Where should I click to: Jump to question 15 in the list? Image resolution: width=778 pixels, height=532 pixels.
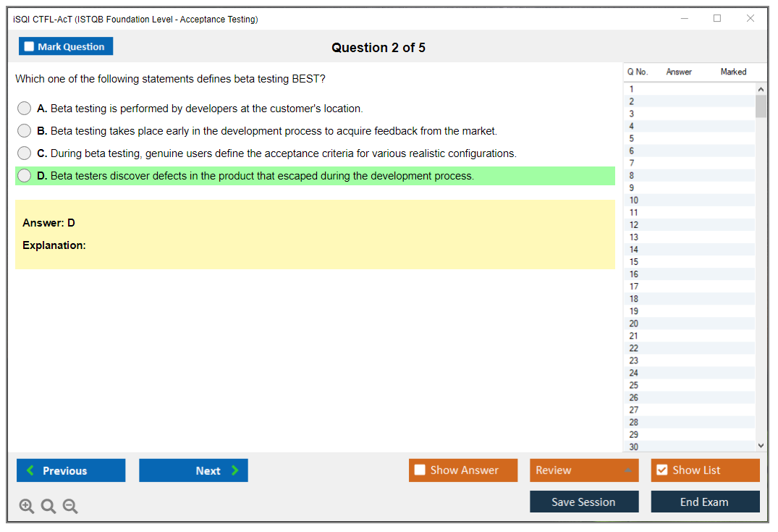(634, 262)
